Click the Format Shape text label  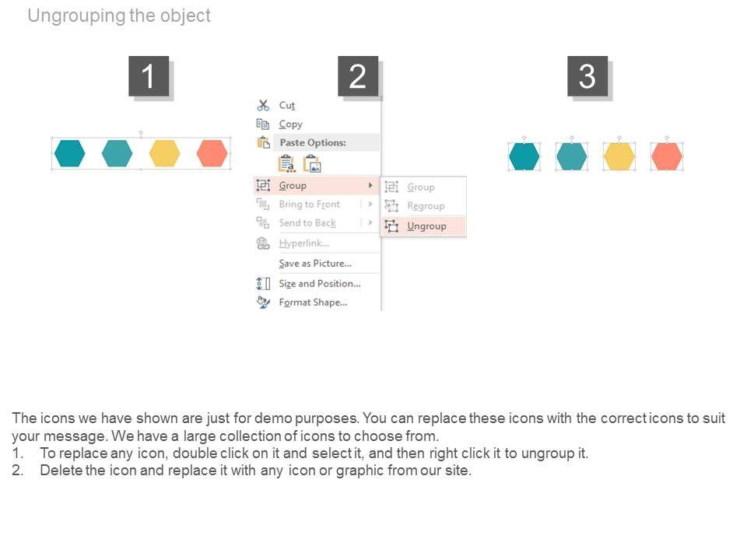(x=313, y=303)
